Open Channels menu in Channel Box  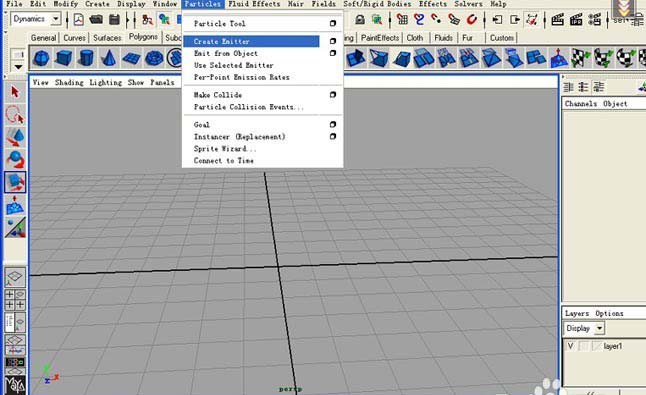click(x=581, y=104)
